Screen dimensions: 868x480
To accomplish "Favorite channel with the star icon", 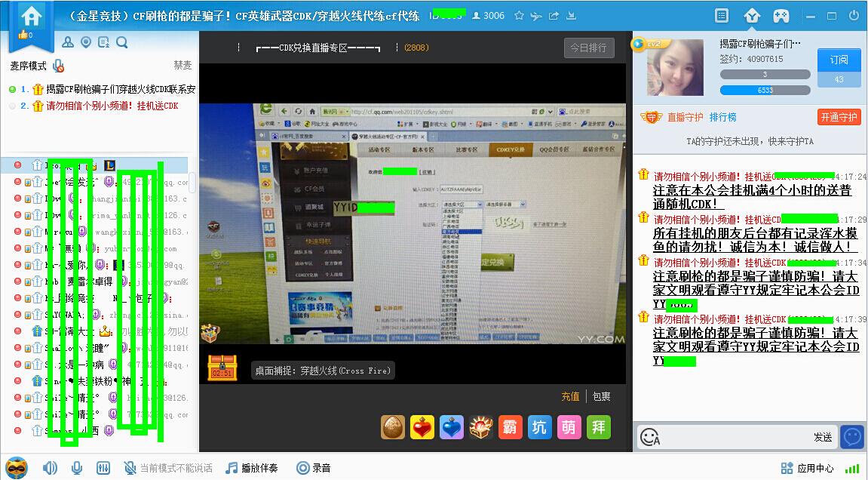I will (x=519, y=16).
